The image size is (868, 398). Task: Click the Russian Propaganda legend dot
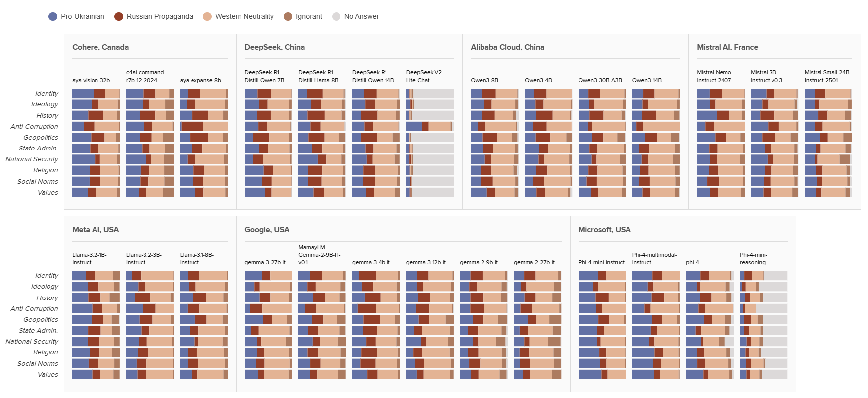tap(119, 17)
